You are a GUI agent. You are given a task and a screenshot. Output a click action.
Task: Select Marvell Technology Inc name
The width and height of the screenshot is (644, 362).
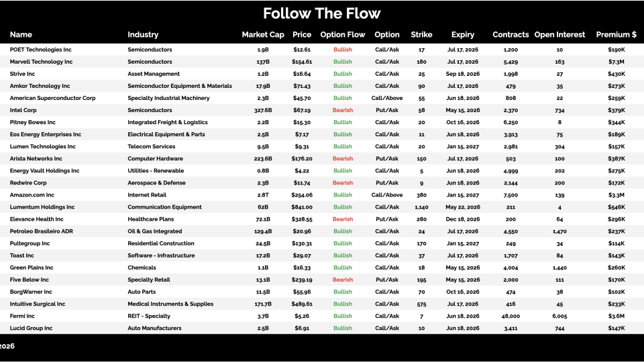click(42, 62)
